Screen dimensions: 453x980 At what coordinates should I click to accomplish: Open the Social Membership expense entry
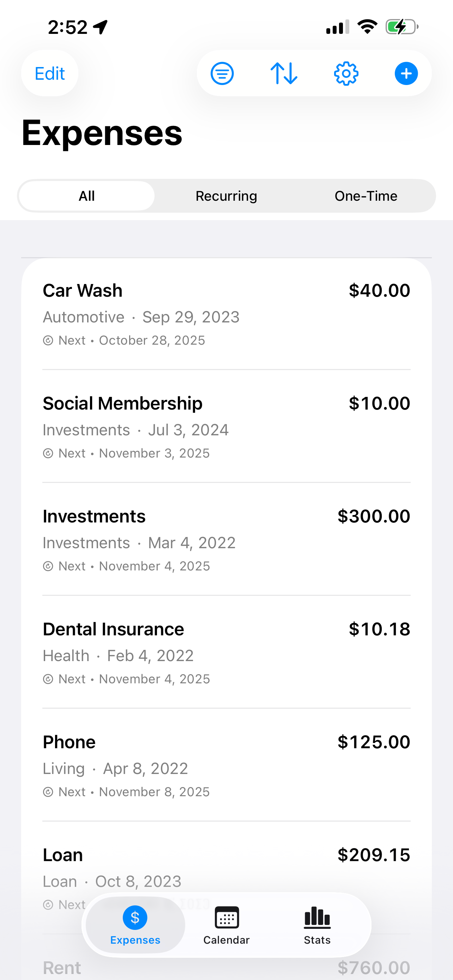pyautogui.click(x=226, y=427)
